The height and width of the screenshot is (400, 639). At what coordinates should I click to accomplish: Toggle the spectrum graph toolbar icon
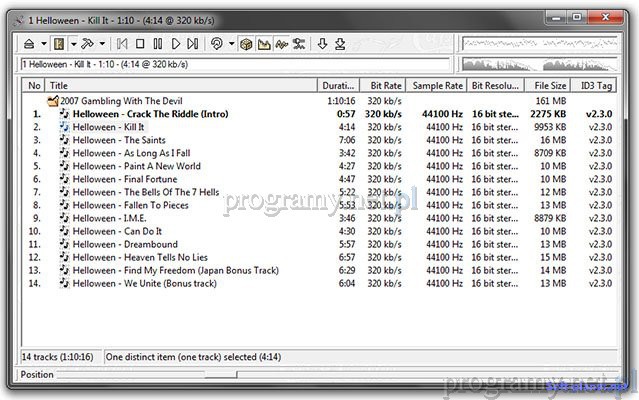tap(264, 44)
